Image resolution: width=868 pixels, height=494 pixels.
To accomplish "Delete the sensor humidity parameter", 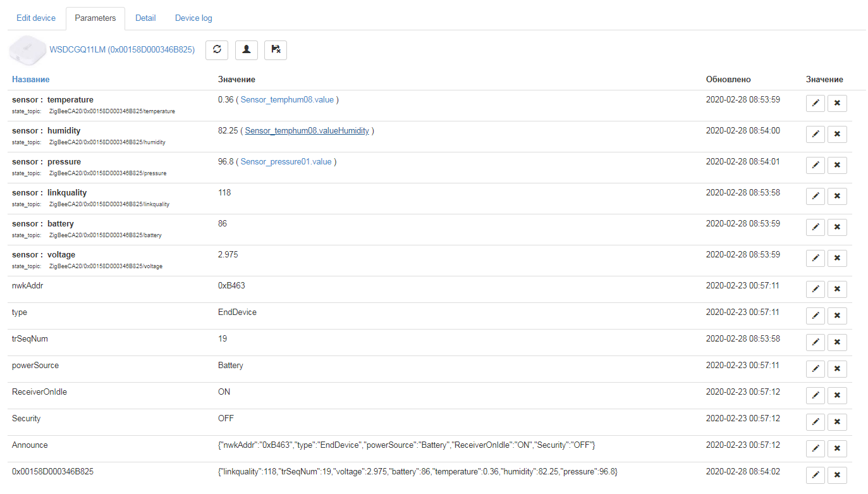I will 837,134.
